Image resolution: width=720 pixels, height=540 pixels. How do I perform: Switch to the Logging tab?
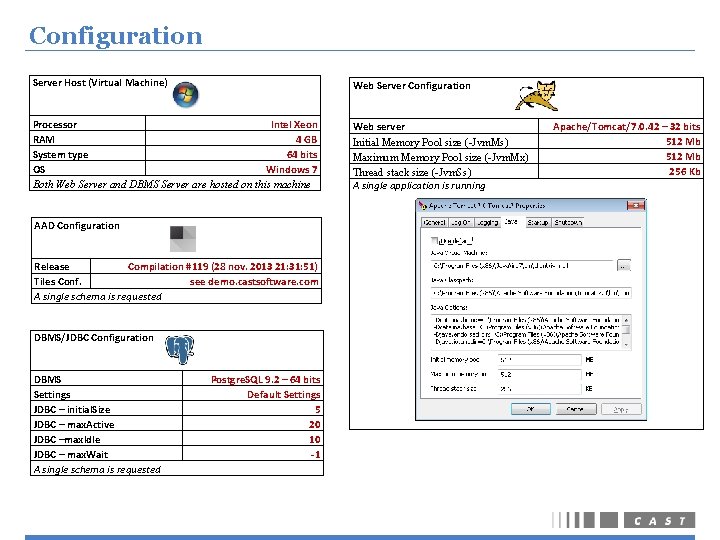pos(487,222)
